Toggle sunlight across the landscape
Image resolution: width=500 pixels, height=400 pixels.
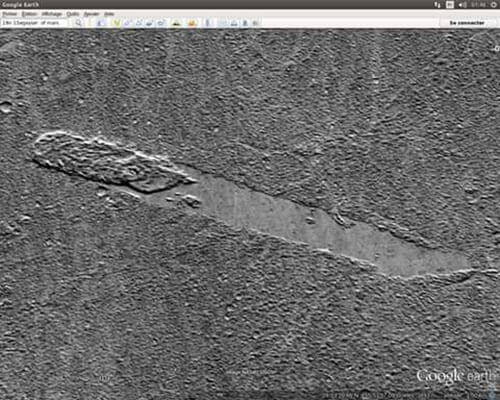[x=192, y=23]
